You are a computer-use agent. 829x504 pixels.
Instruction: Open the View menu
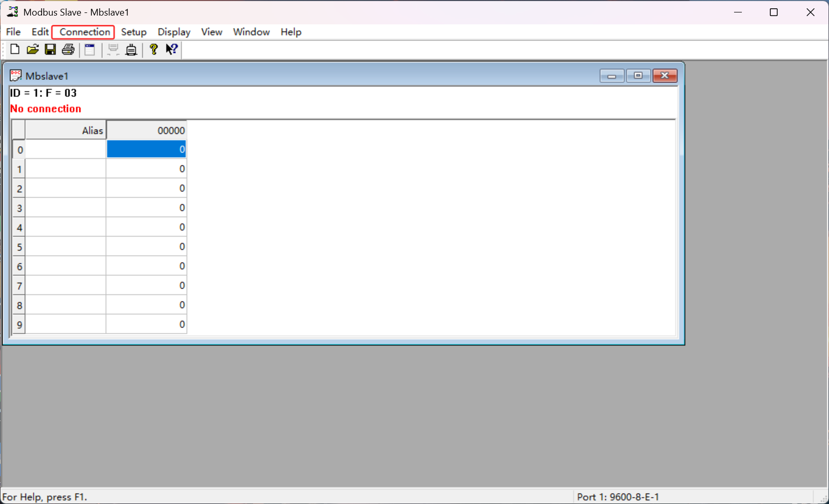[212, 32]
